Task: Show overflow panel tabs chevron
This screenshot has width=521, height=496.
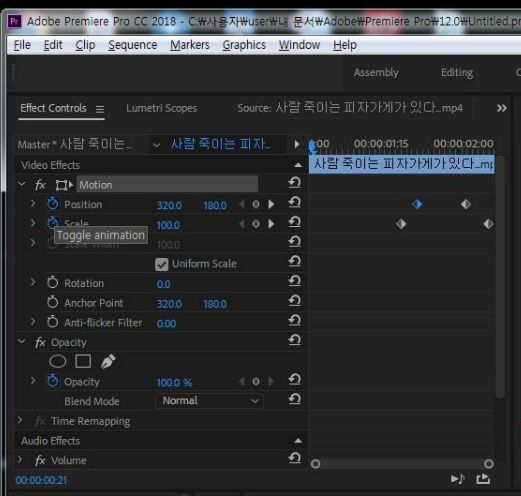Action: 501,108
